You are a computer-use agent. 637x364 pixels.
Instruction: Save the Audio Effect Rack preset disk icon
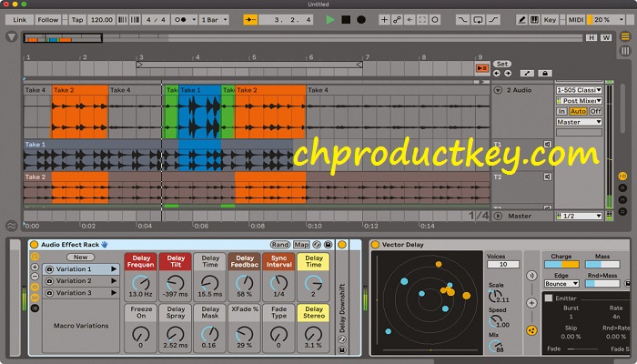[328, 245]
